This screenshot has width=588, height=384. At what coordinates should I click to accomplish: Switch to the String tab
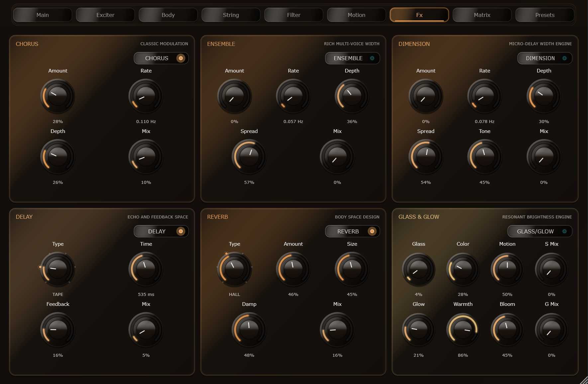point(231,15)
